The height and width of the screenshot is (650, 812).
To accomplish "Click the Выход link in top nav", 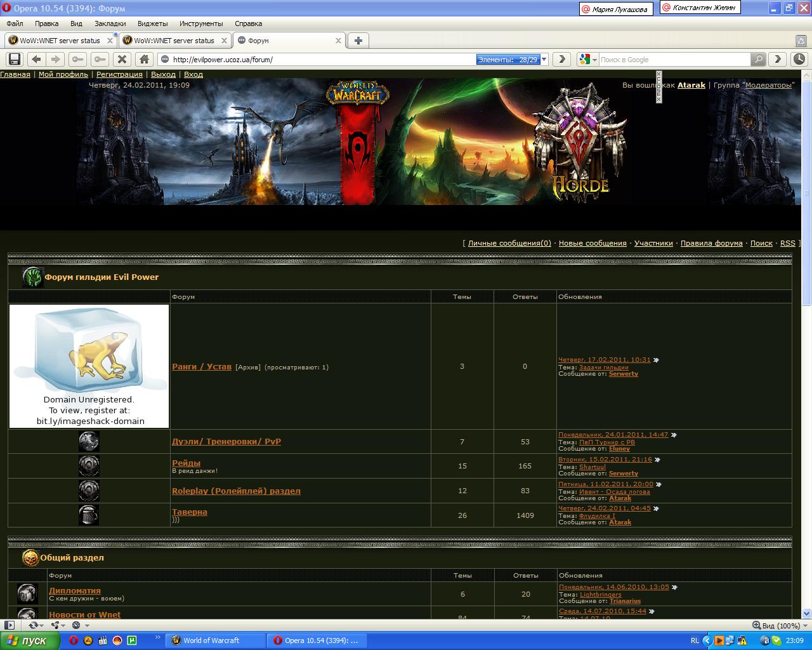I will pyautogui.click(x=163, y=74).
